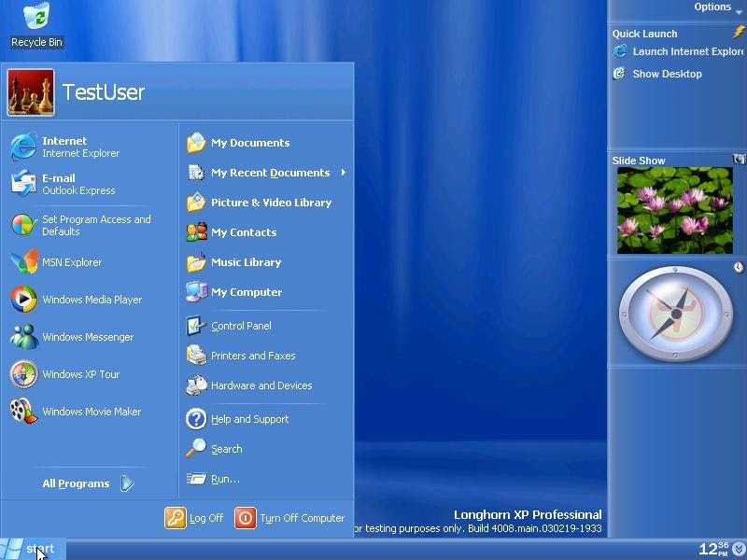Click the Windows XP Tour icon
The width and height of the screenshot is (747, 560).
point(23,374)
